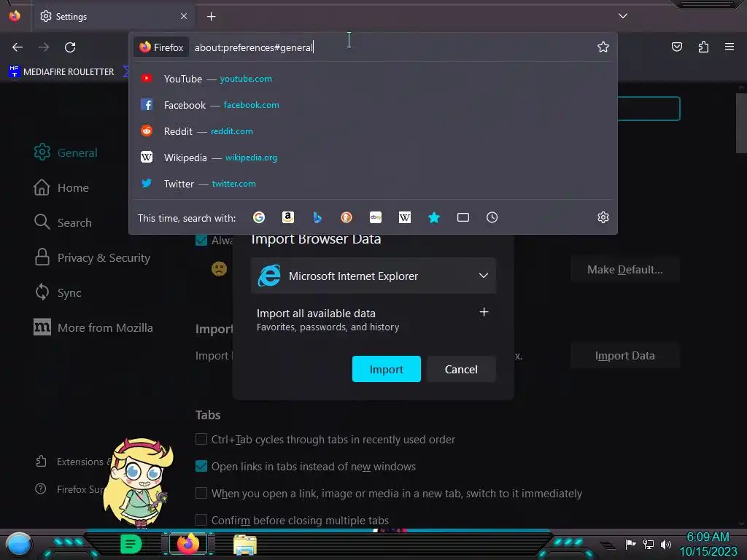Select the Wikipedia suggestion
Viewport: 747px width, 560px height.
coord(373,157)
